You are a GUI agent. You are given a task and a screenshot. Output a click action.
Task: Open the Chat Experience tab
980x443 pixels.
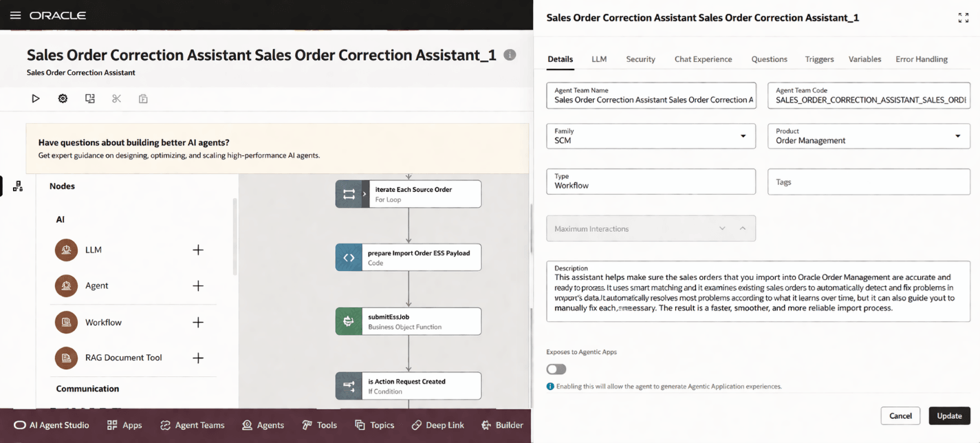click(703, 59)
